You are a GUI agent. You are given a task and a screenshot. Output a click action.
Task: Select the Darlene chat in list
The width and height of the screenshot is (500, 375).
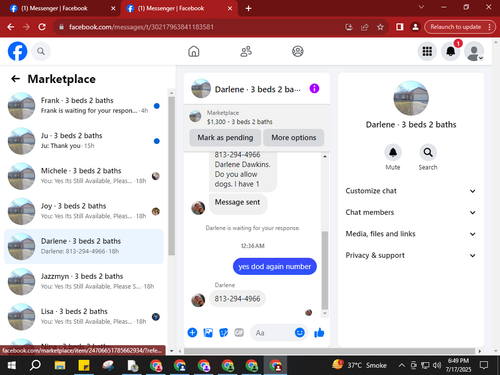coord(84,246)
